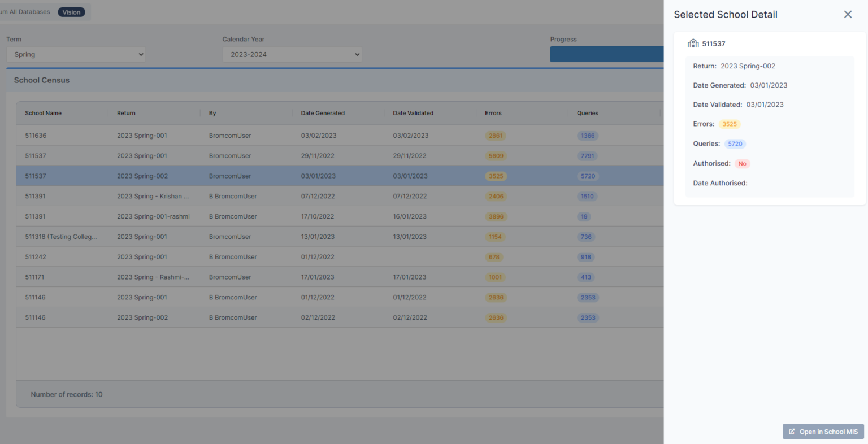Viewport: 868px width, 444px height.
Task: Click the 1366 queries badge
Action: tap(588, 136)
